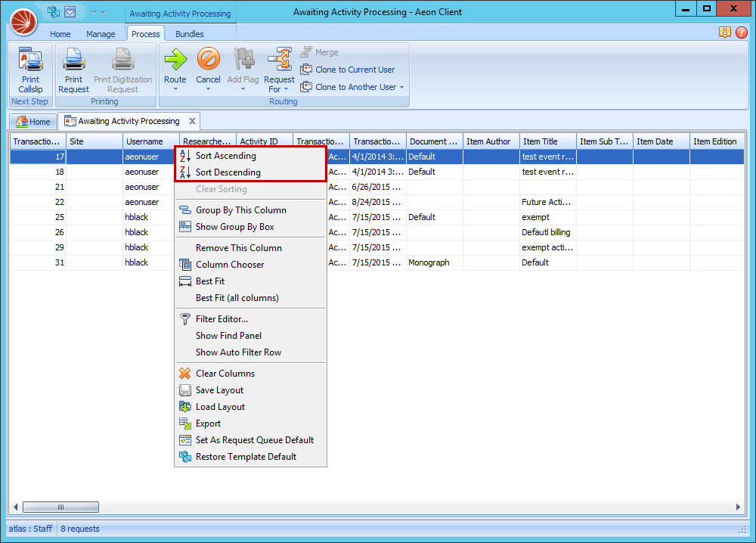Switch to the Bundles ribbon tab
This screenshot has height=543, width=756.
(x=191, y=33)
